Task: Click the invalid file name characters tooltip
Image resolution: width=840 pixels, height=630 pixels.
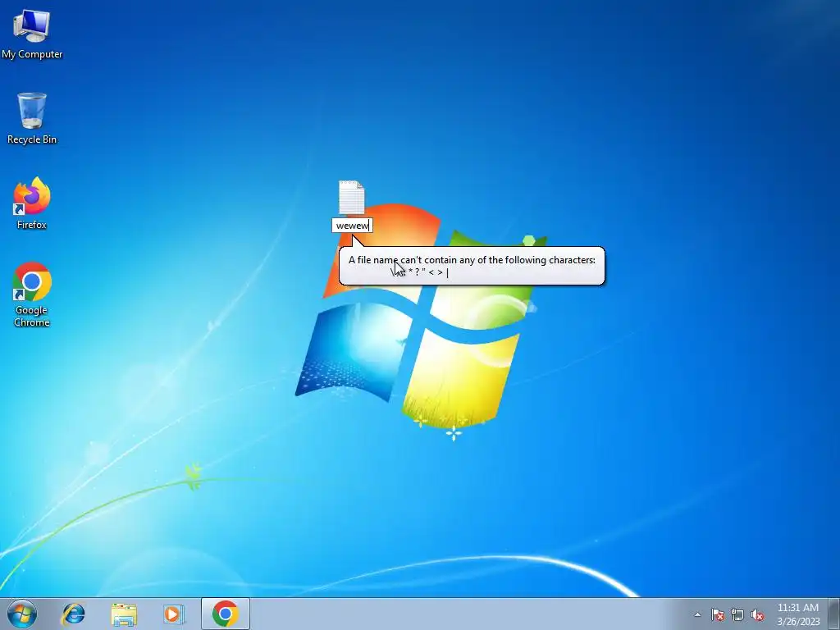Action: 472,266
